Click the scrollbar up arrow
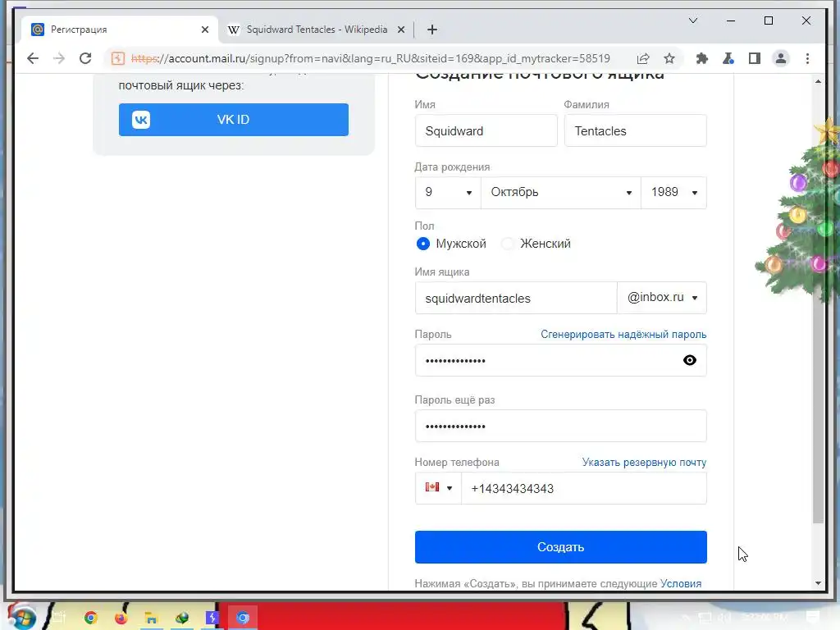 point(818,81)
